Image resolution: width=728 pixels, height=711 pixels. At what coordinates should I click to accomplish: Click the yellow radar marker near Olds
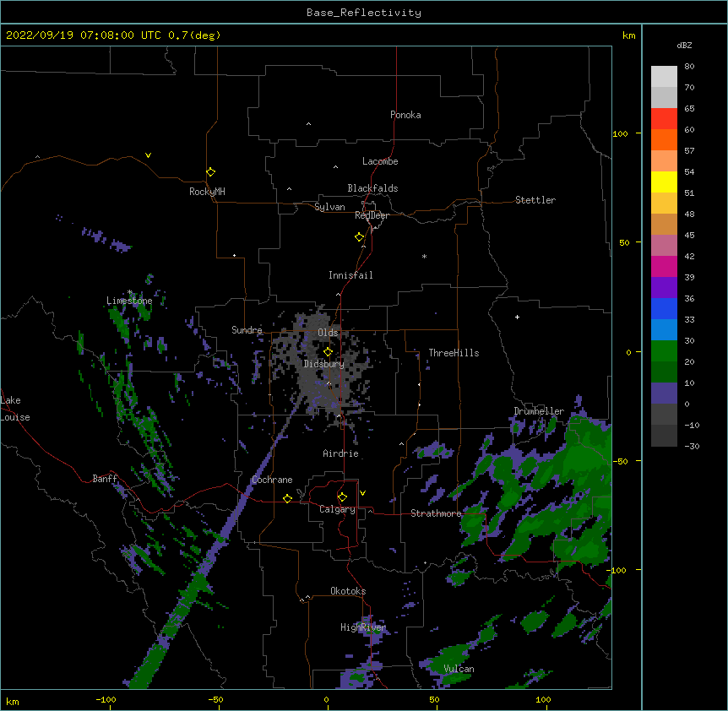click(329, 352)
